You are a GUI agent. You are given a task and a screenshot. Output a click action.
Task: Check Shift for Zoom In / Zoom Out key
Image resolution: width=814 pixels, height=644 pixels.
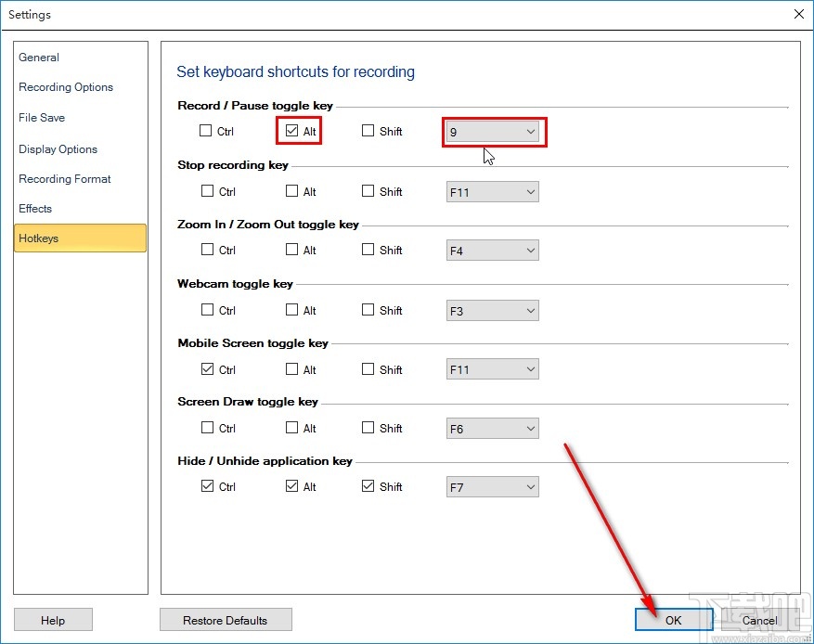368,250
